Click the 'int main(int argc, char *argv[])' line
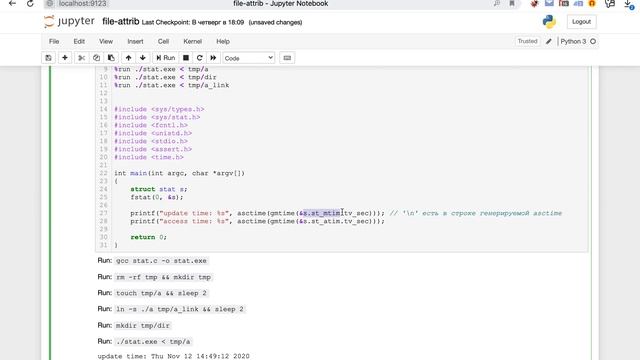Screen dimensions: 640x360 click(x=179, y=173)
